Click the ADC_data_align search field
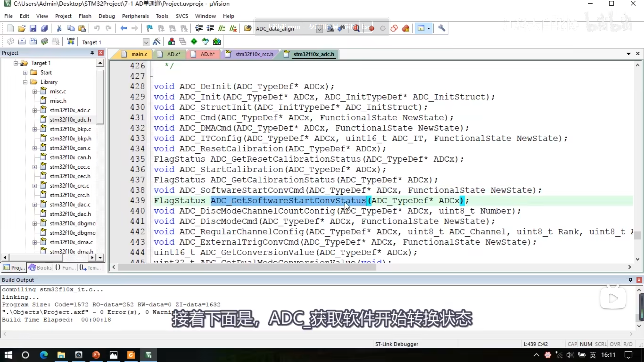 285,29
